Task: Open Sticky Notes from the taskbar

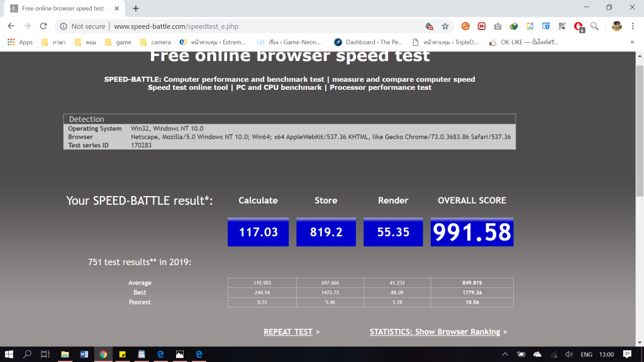Action: (x=123, y=354)
